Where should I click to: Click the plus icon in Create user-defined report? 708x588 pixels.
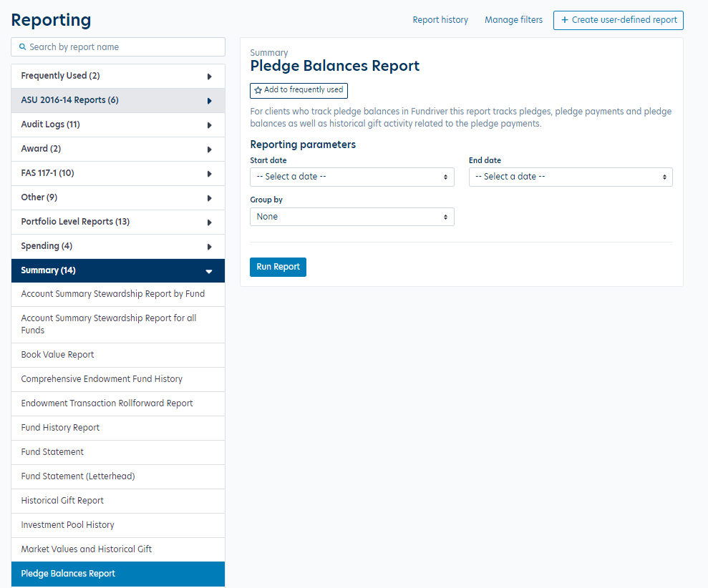pyautogui.click(x=564, y=20)
